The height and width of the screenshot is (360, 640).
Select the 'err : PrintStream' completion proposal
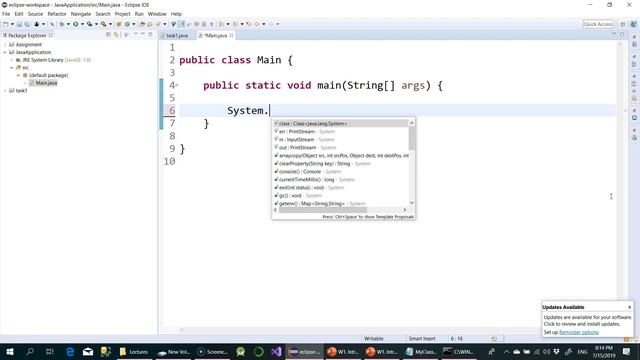(340, 131)
